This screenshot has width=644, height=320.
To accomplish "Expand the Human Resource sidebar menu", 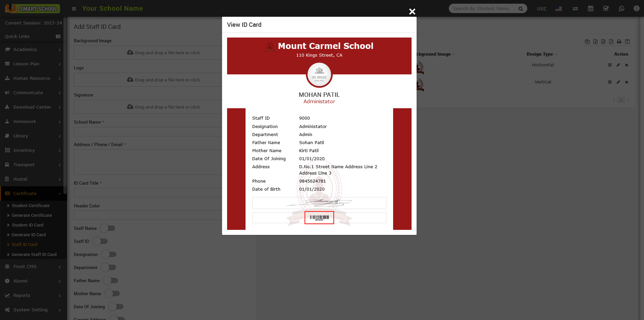I will pos(32,78).
